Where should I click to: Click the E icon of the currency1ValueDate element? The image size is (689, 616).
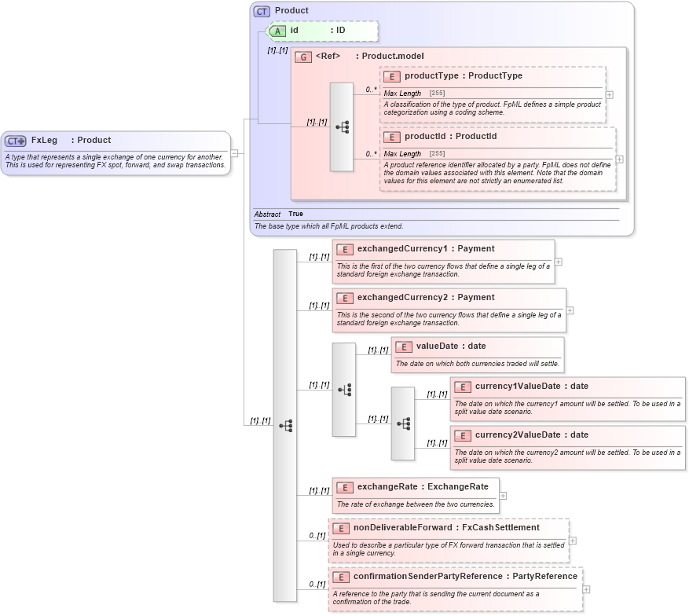tap(462, 387)
